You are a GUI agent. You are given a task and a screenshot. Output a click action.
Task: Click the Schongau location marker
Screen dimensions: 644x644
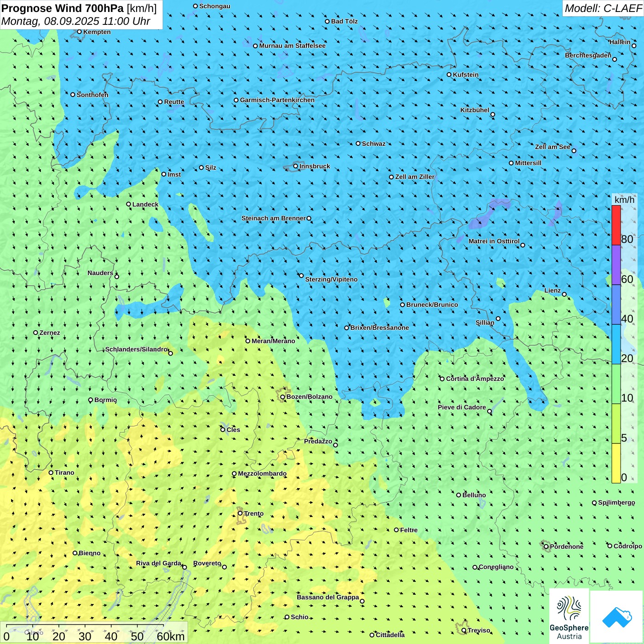click(x=195, y=6)
